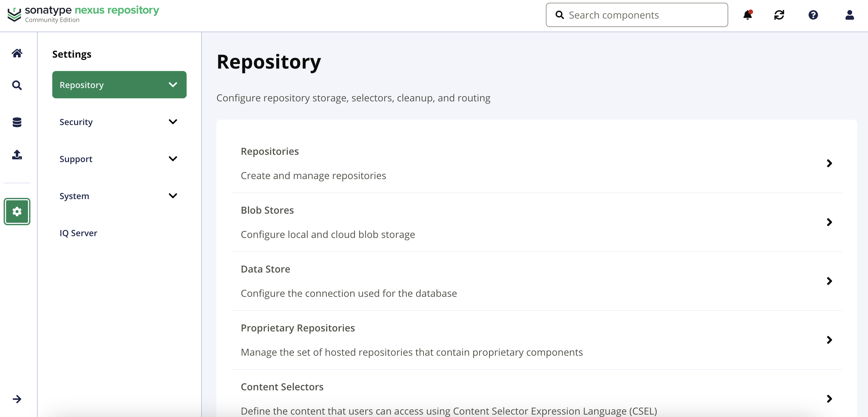Click the refresh icon in header
868x417 pixels.
point(779,15)
